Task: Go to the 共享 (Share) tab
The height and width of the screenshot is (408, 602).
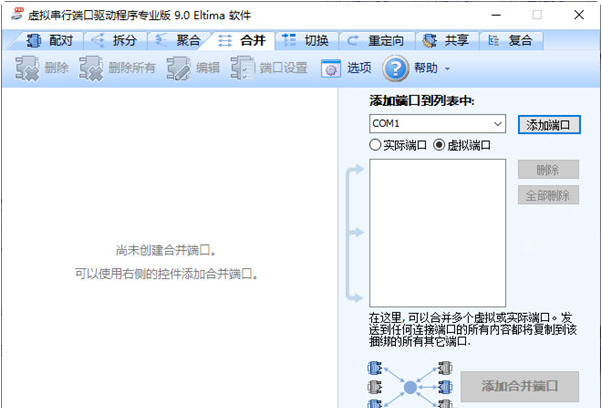Action: [448, 40]
